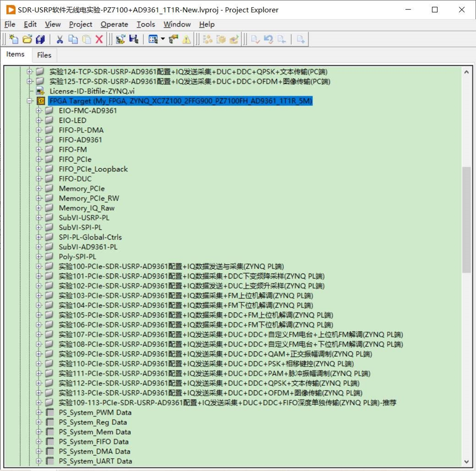
Task: Click the scrollbar up arrow
Action: click(x=466, y=72)
